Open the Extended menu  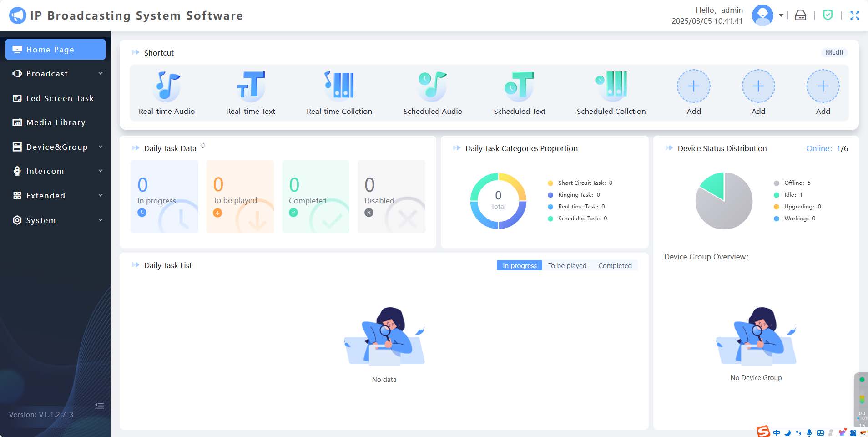pyautogui.click(x=56, y=196)
